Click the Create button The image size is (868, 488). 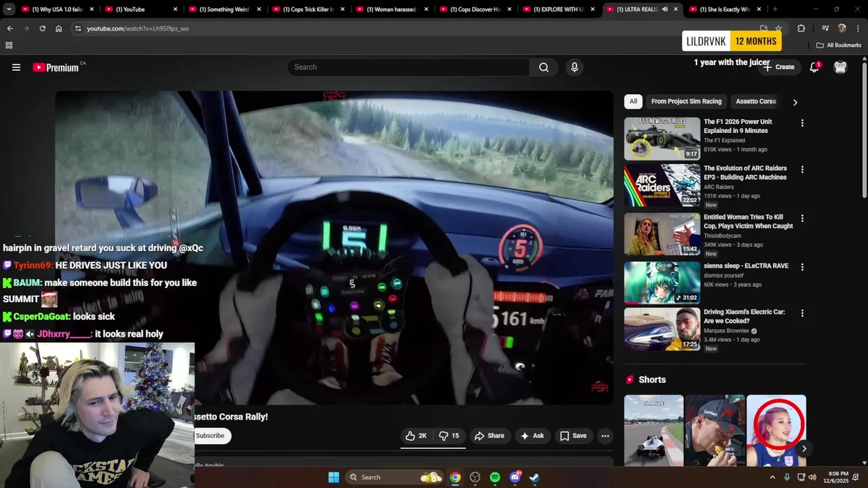click(778, 67)
